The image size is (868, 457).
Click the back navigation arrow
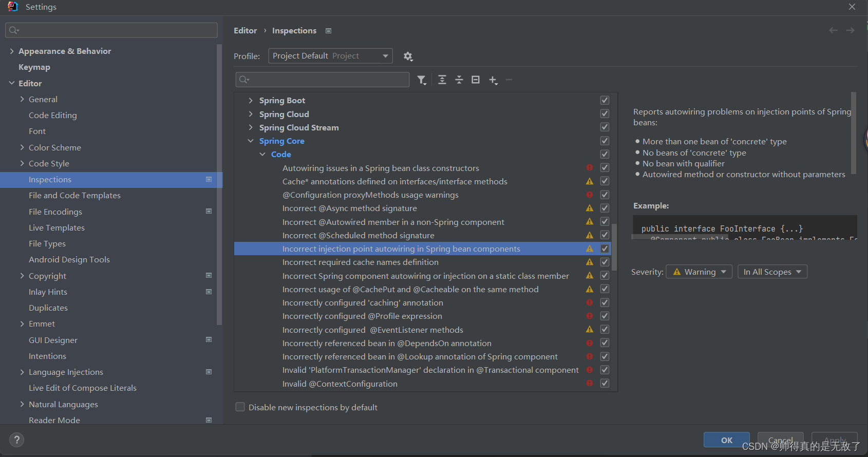[833, 31]
